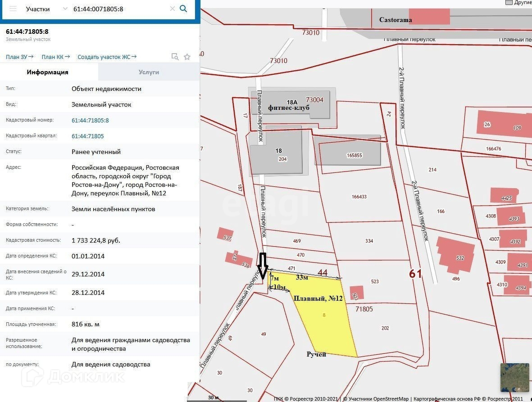Image resolution: width=532 pixels, height=402 pixels.
Task: Open the cadastral quarter link 61:44:71805
Action: pyautogui.click(x=87, y=136)
